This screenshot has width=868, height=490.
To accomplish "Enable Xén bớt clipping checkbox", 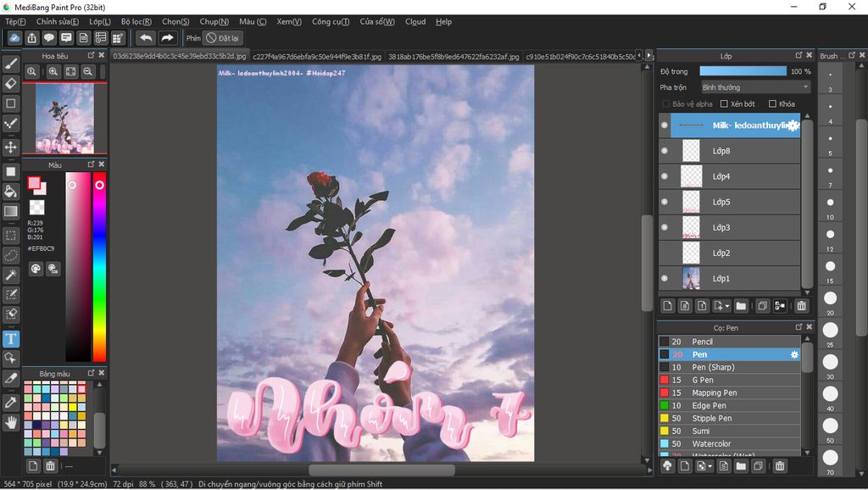I will [x=724, y=104].
